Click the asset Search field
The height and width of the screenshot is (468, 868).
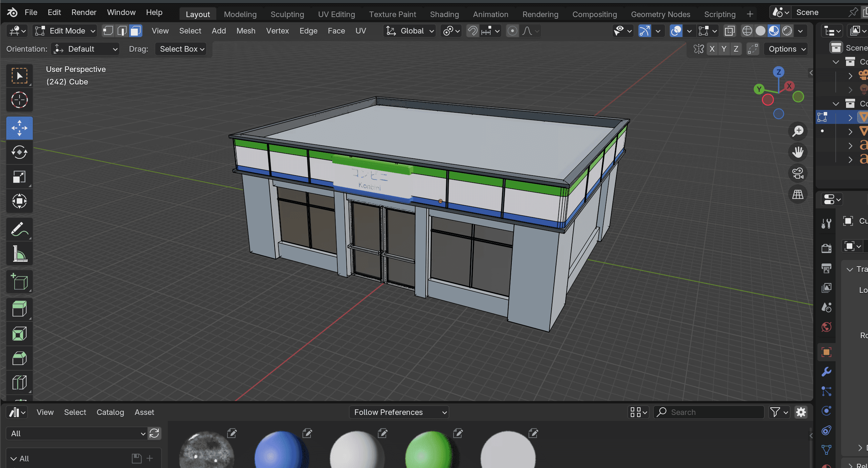[x=712, y=412]
